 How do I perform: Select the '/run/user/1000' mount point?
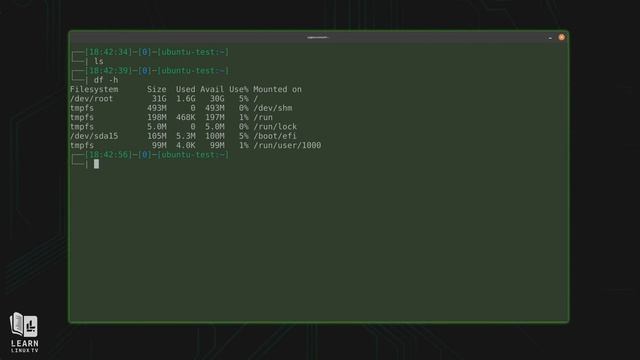pos(287,146)
